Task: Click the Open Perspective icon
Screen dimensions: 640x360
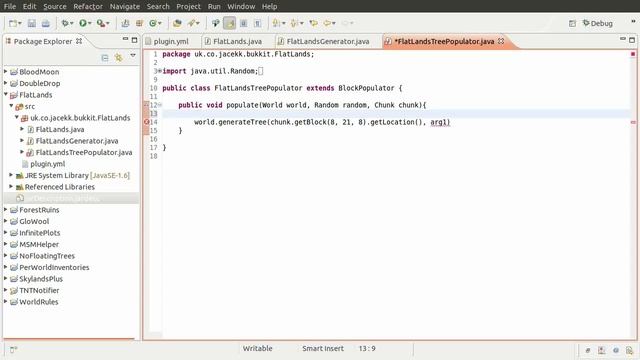Action: pyautogui.click(x=572, y=23)
